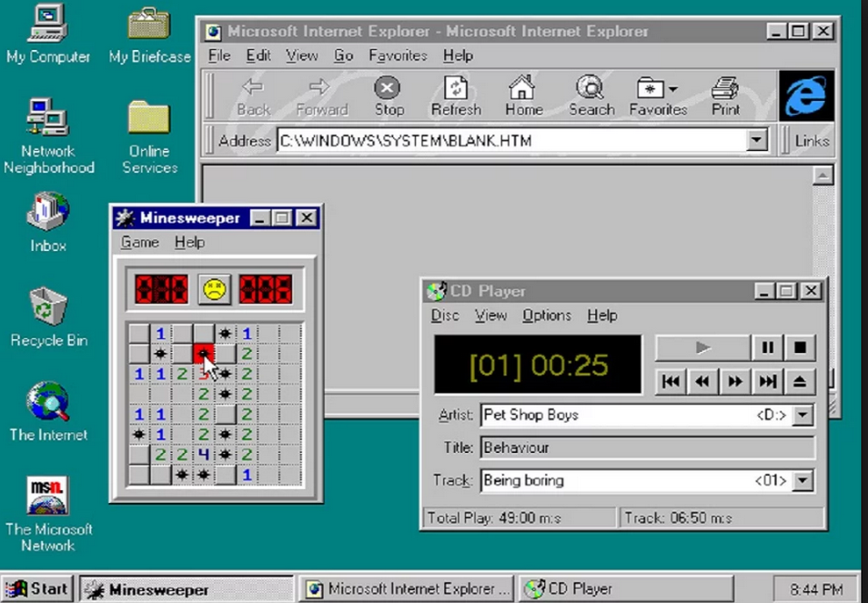Image resolution: width=868 pixels, height=603 pixels.
Task: Eject the disc in CD Player
Action: click(x=800, y=381)
